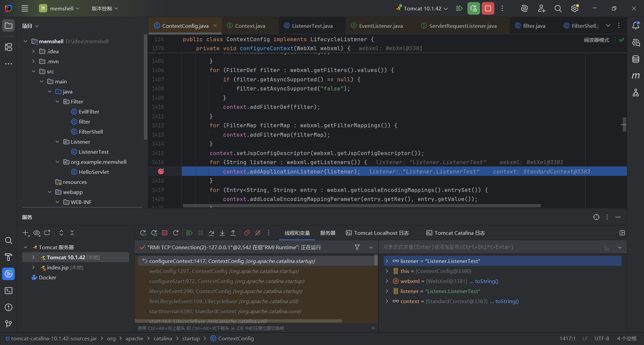Click the Step Over debugger icon
The width and height of the screenshot is (644, 345).
click(211, 233)
